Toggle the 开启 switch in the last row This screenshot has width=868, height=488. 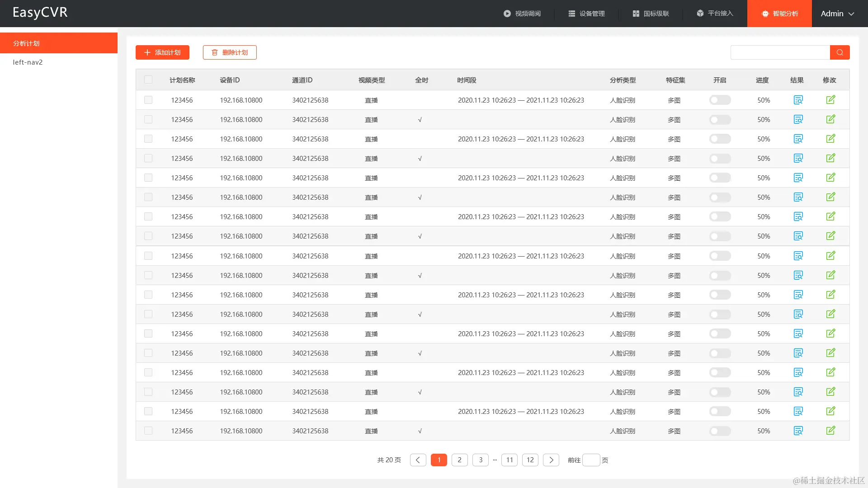[x=720, y=431]
